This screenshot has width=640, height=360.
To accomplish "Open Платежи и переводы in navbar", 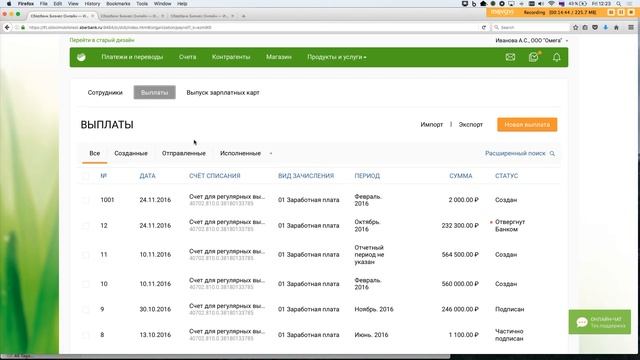I will pos(132,57).
